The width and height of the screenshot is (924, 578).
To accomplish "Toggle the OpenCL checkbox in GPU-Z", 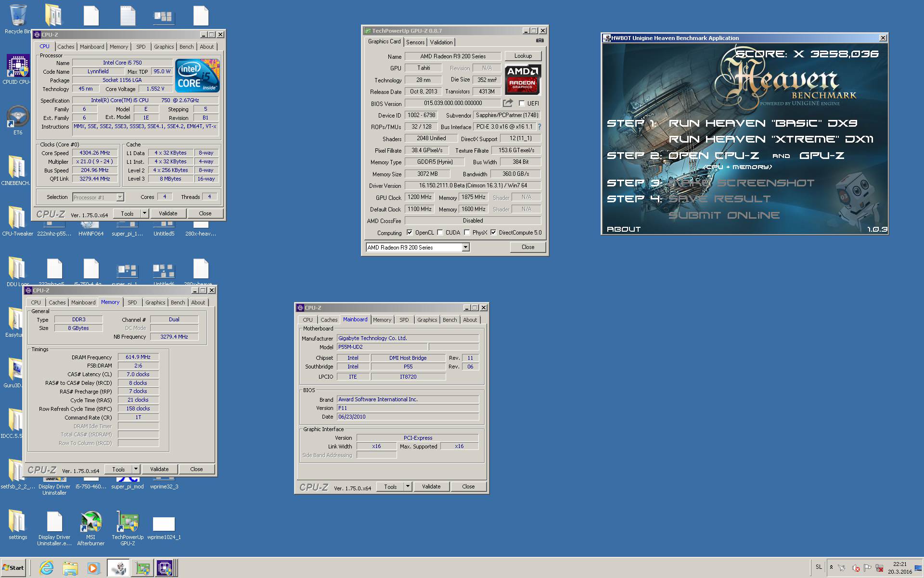I will (x=410, y=233).
